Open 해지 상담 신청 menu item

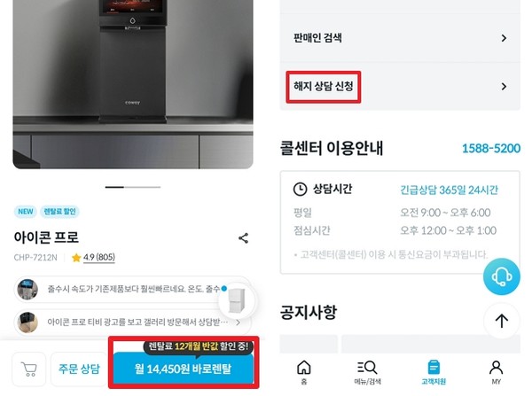tap(400, 87)
